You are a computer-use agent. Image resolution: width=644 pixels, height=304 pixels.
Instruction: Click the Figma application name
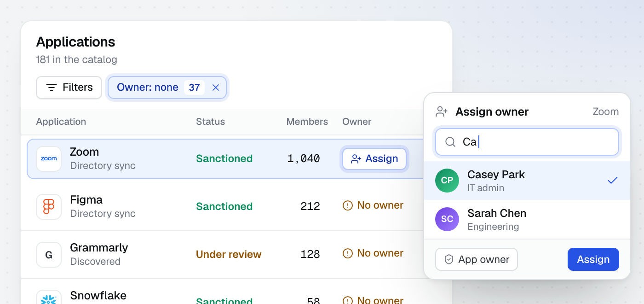click(x=86, y=200)
